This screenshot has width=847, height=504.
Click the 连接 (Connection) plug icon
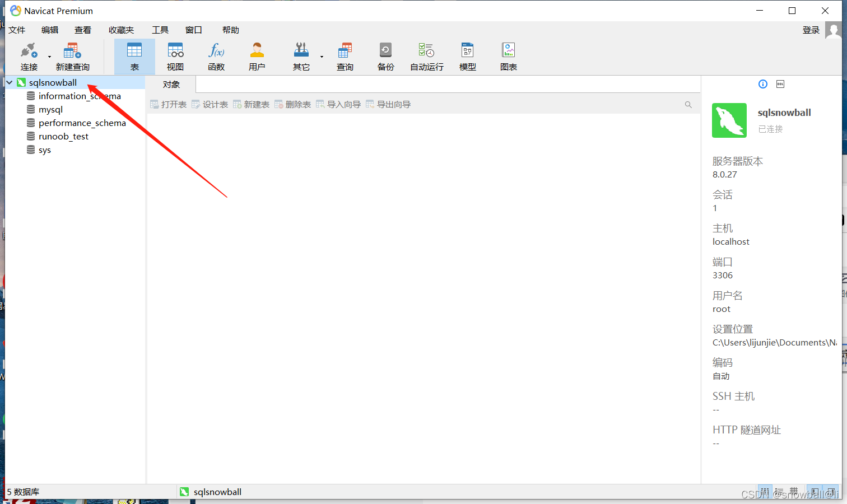pyautogui.click(x=29, y=51)
